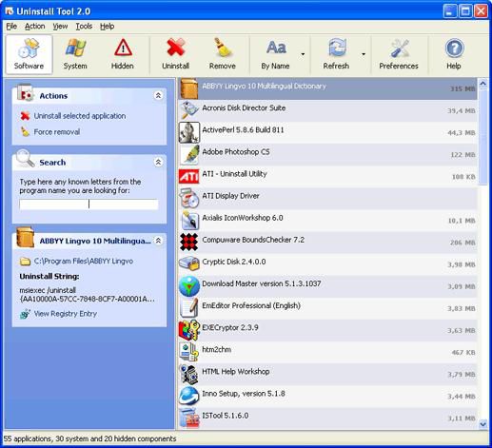Show Hidden components with the warning icon

point(123,54)
